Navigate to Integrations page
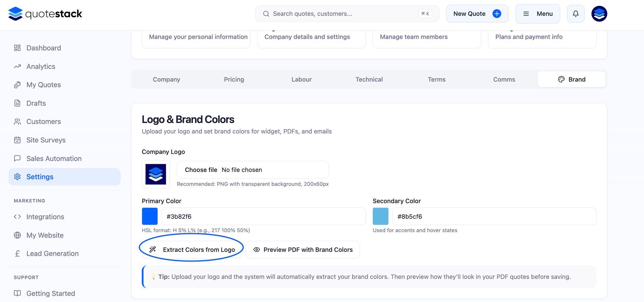 point(45,217)
